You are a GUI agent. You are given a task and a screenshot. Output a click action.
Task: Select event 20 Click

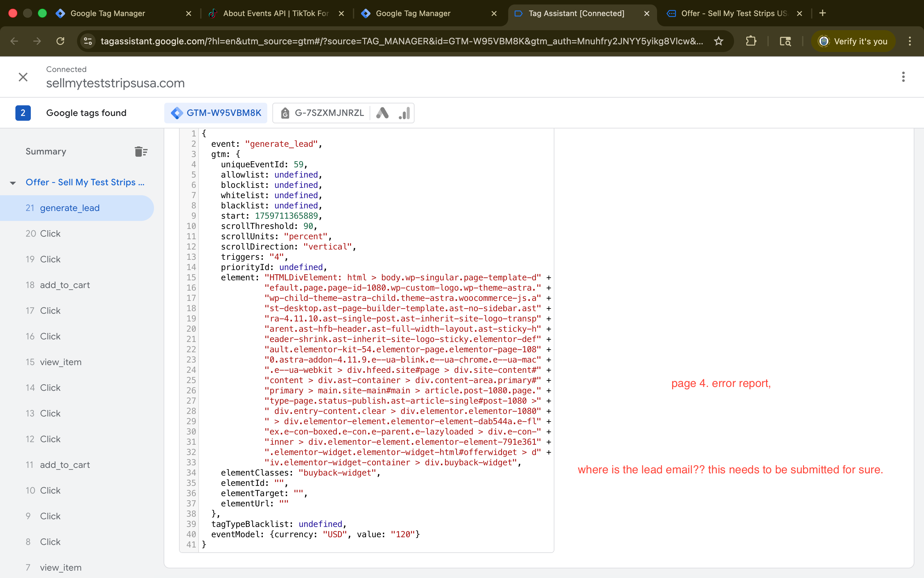tap(77, 233)
